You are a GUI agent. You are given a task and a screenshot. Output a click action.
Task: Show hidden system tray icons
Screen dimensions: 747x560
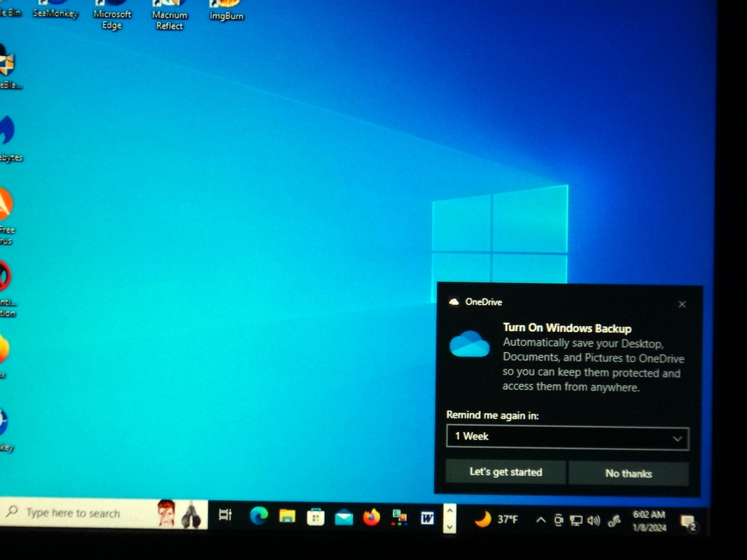[540, 520]
